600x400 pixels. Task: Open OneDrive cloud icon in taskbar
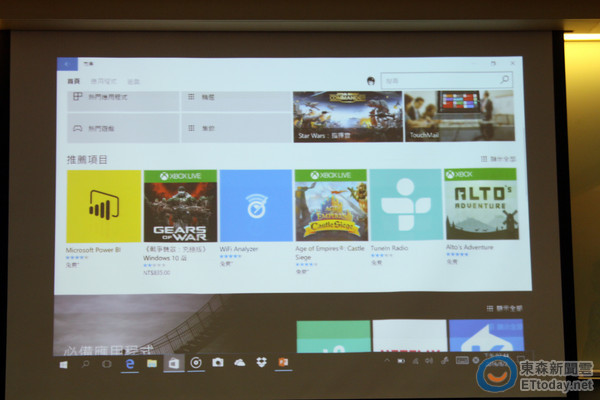(x=240, y=362)
